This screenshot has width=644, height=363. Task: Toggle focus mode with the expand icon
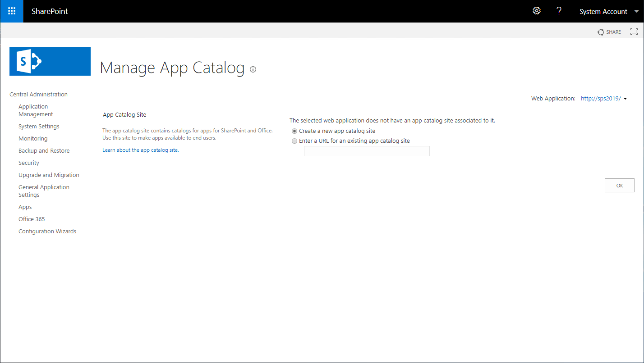(634, 32)
